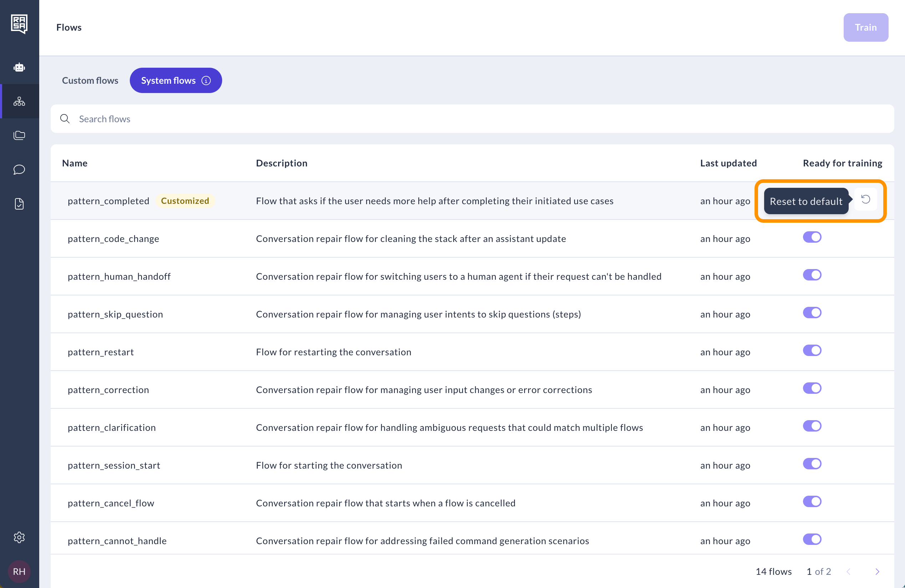This screenshot has width=905, height=588.
Task: Click the info icon beside System flows
Action: coord(206,80)
